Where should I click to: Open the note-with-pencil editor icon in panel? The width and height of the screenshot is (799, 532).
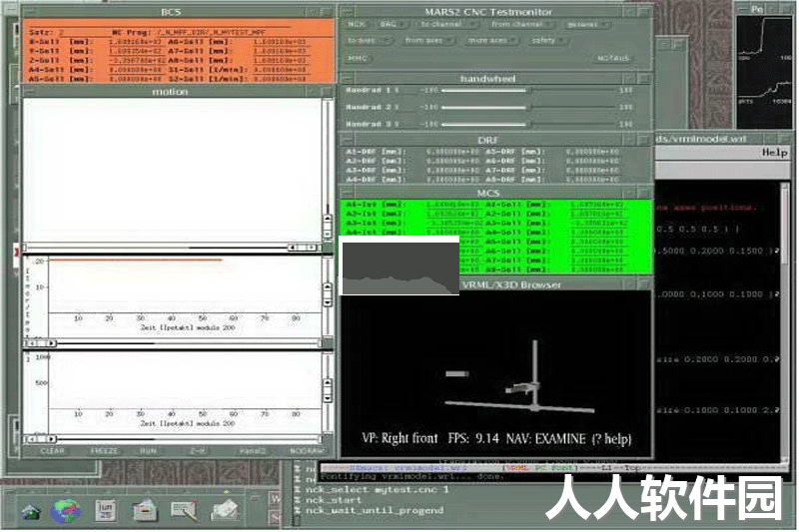click(185, 511)
